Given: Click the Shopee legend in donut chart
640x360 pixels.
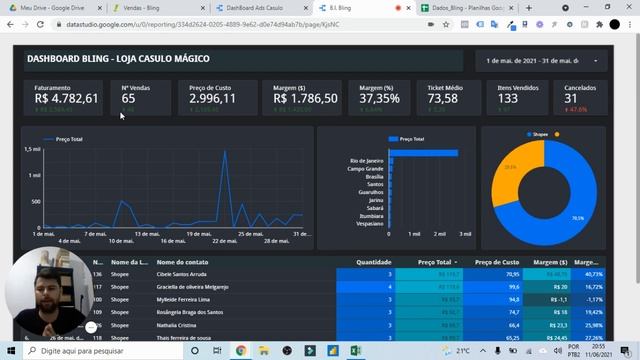Looking at the screenshot, I should [538, 134].
